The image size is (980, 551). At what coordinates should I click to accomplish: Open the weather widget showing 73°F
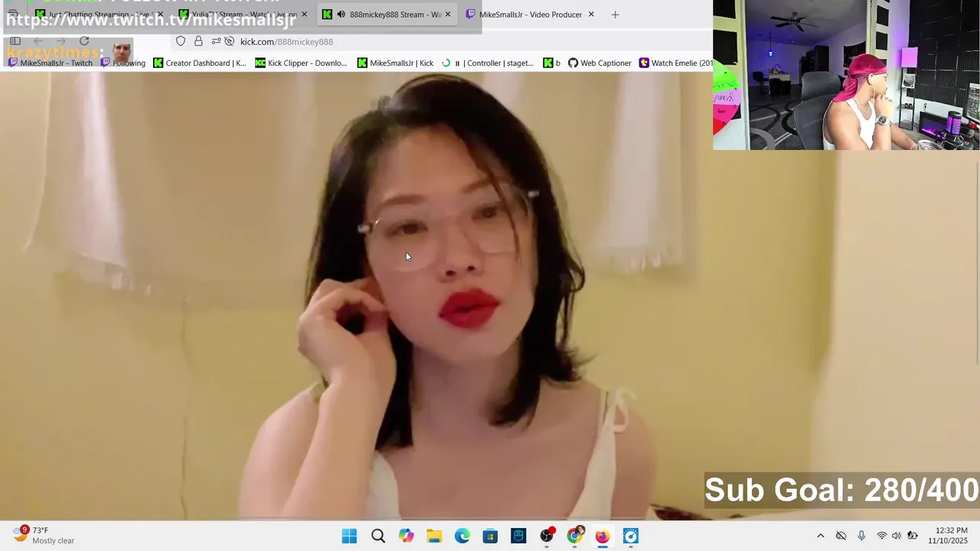44,535
